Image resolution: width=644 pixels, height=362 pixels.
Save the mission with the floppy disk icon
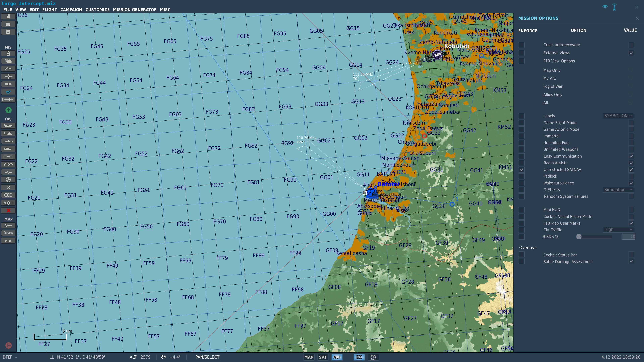tap(8, 32)
